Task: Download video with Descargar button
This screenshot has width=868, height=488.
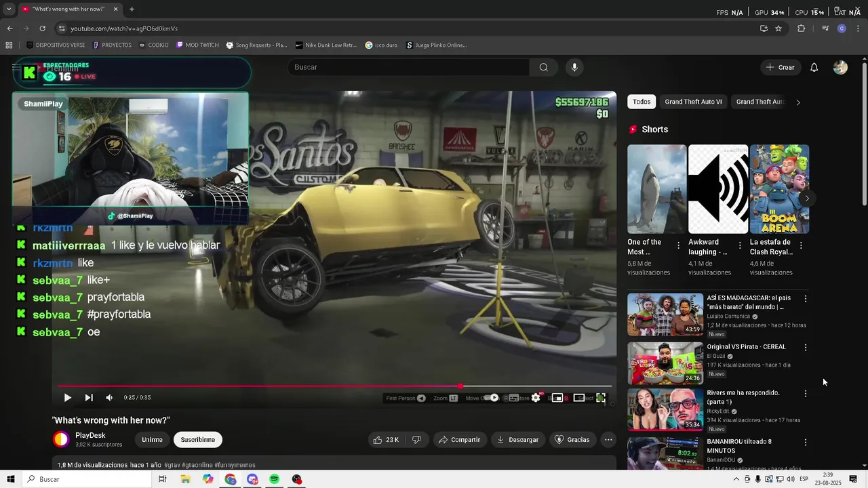Action: coord(518,440)
